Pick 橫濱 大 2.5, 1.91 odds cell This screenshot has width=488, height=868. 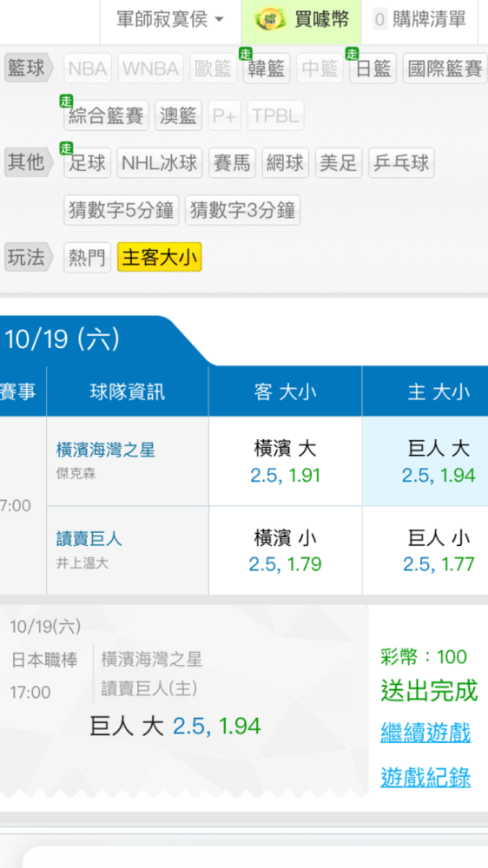286,461
